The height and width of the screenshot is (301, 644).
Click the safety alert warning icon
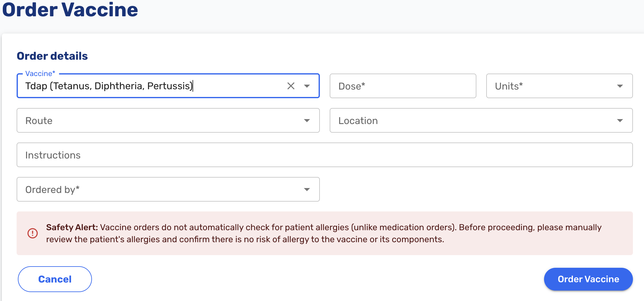tap(32, 233)
